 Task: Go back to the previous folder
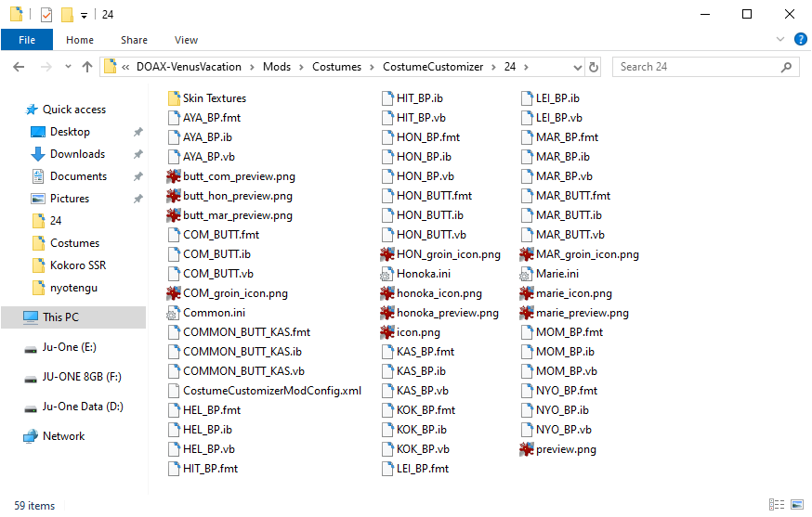(19, 67)
